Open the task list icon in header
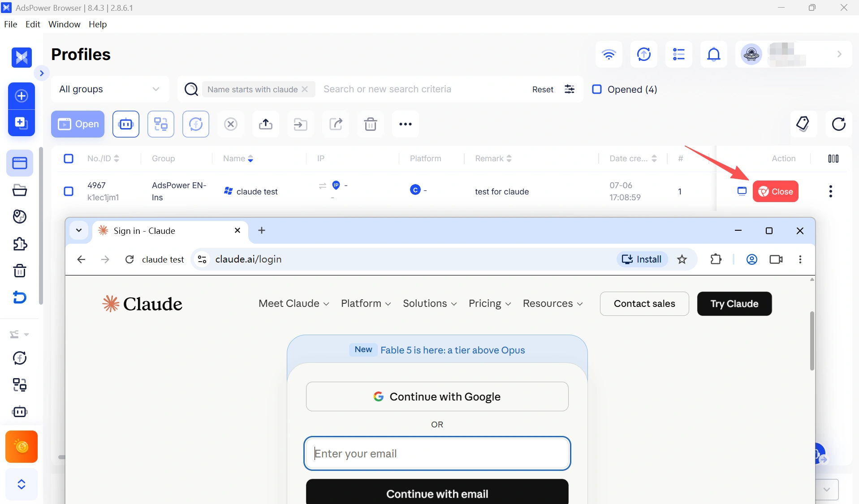 [x=679, y=54]
